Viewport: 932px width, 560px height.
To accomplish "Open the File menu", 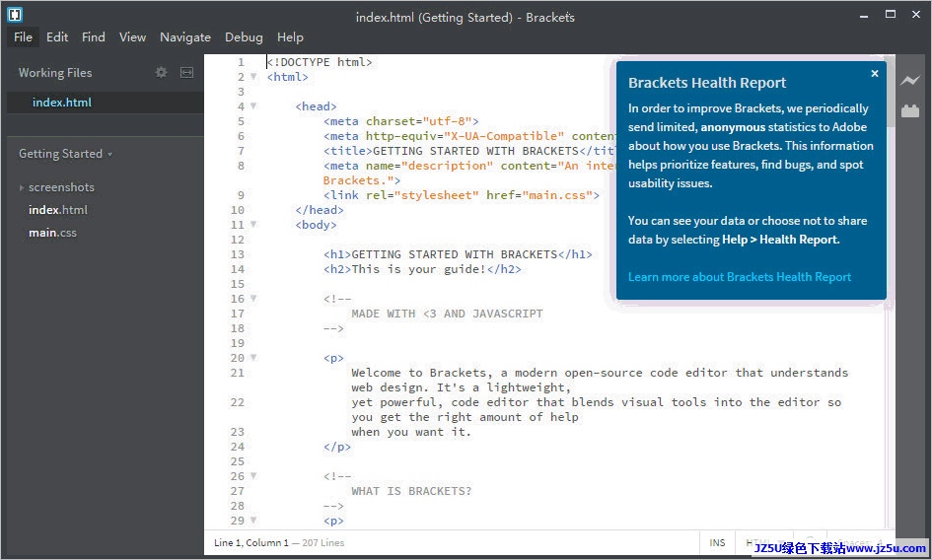I will 24,36.
